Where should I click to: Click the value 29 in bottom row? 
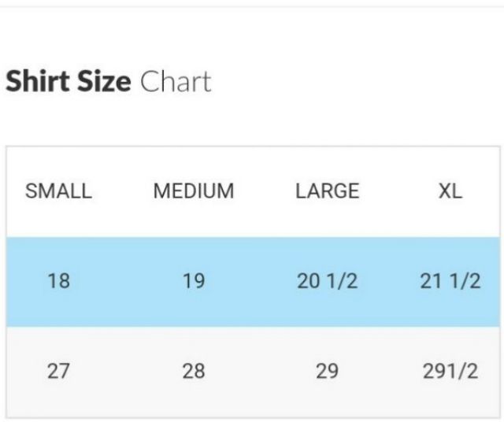[x=327, y=371]
